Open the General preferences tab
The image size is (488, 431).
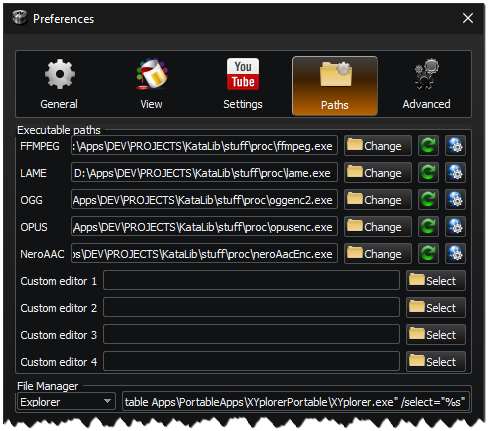[x=59, y=85]
